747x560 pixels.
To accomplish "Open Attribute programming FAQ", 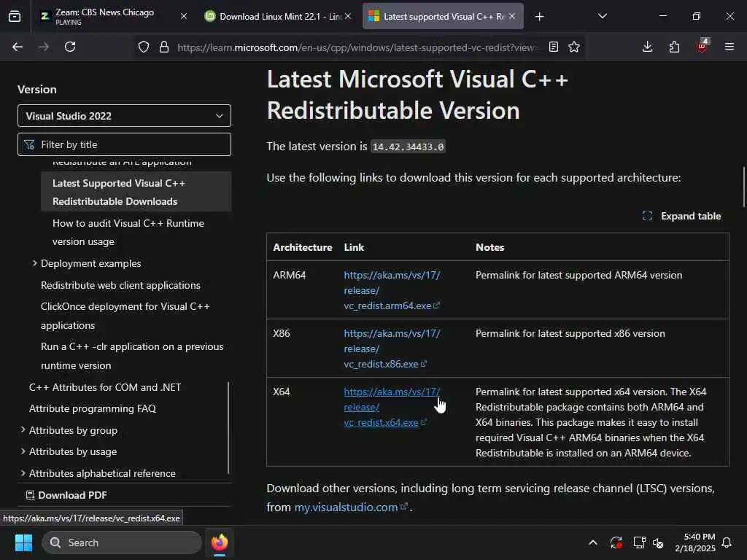I will (x=93, y=408).
